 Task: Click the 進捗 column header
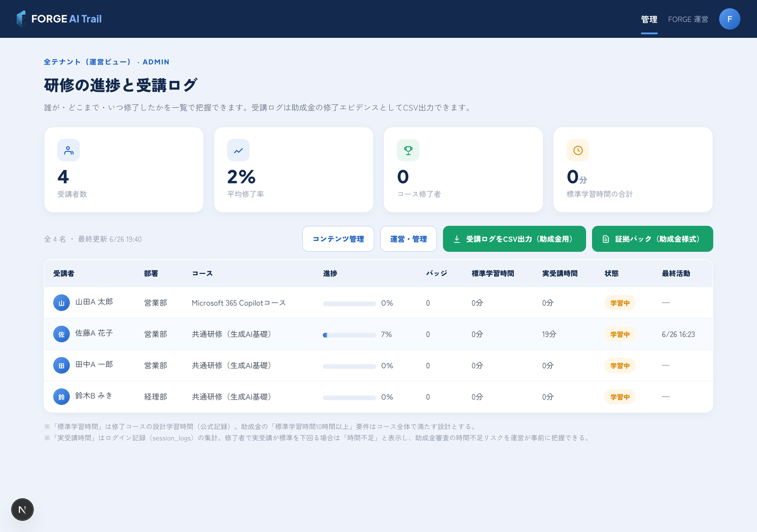click(330, 273)
